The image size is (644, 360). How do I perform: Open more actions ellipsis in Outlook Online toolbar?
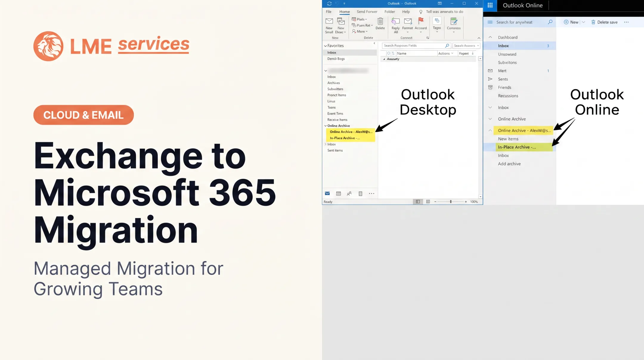(x=626, y=22)
